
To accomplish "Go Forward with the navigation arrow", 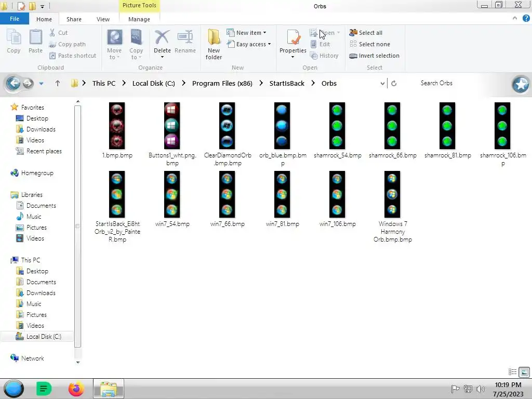I will point(28,83).
